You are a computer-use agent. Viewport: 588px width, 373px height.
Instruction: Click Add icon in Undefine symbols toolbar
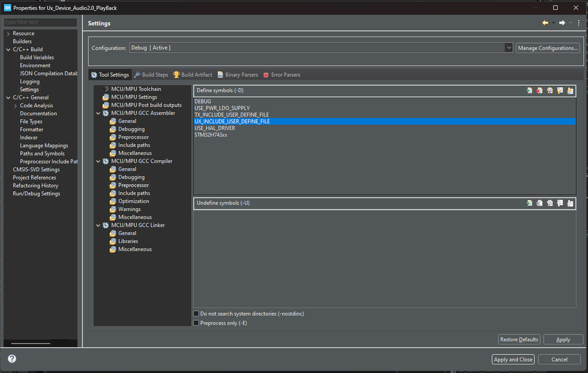tap(530, 203)
